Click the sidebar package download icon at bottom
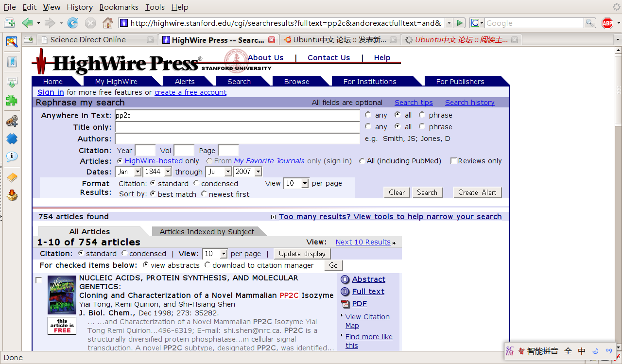The height and width of the screenshot is (364, 622). 12,196
